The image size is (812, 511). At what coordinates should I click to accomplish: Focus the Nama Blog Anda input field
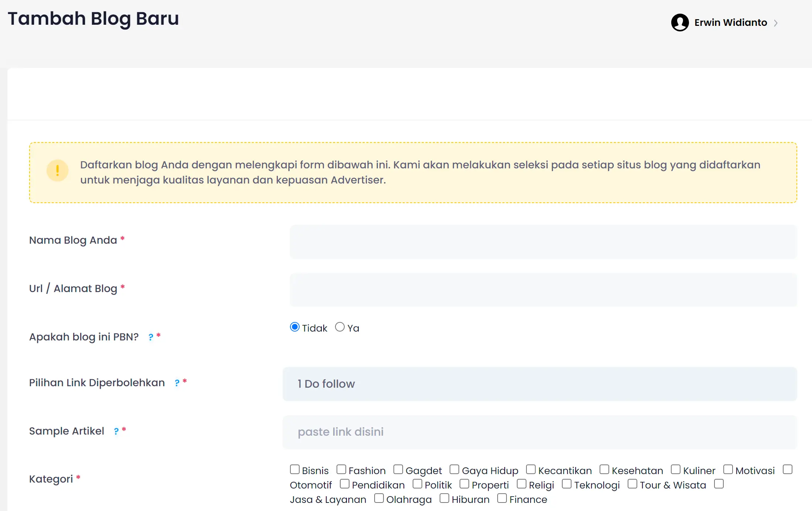543,242
